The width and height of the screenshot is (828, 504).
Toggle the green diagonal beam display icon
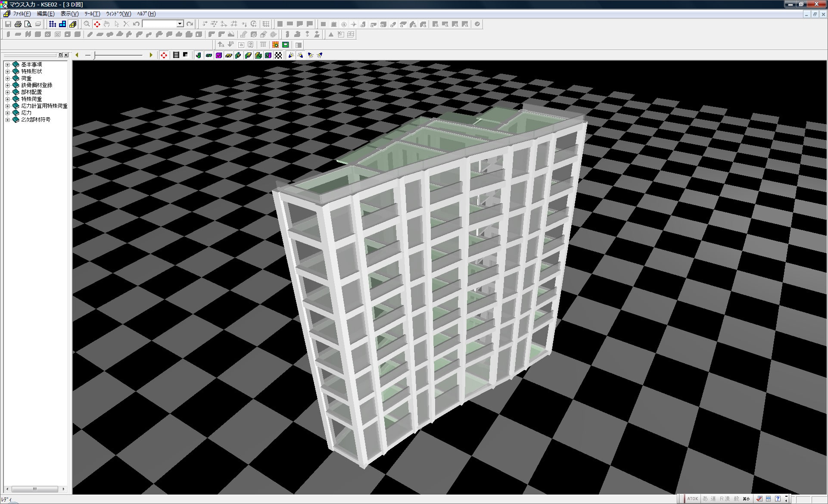pyautogui.click(x=248, y=55)
